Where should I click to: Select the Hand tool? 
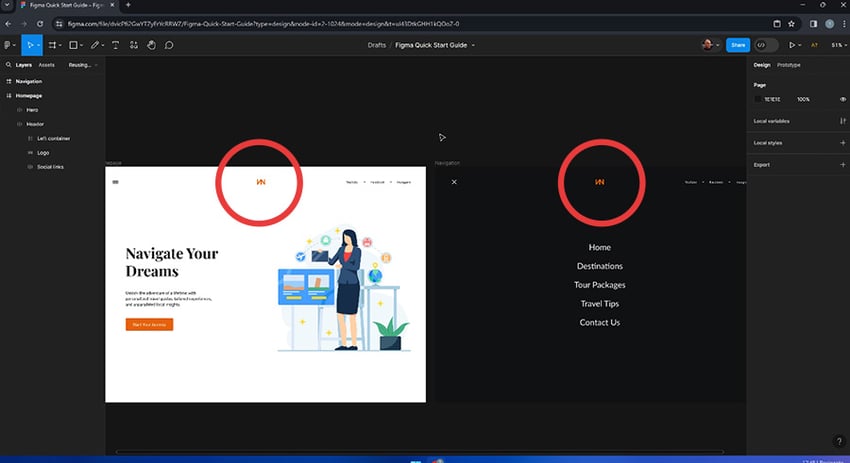(x=151, y=45)
